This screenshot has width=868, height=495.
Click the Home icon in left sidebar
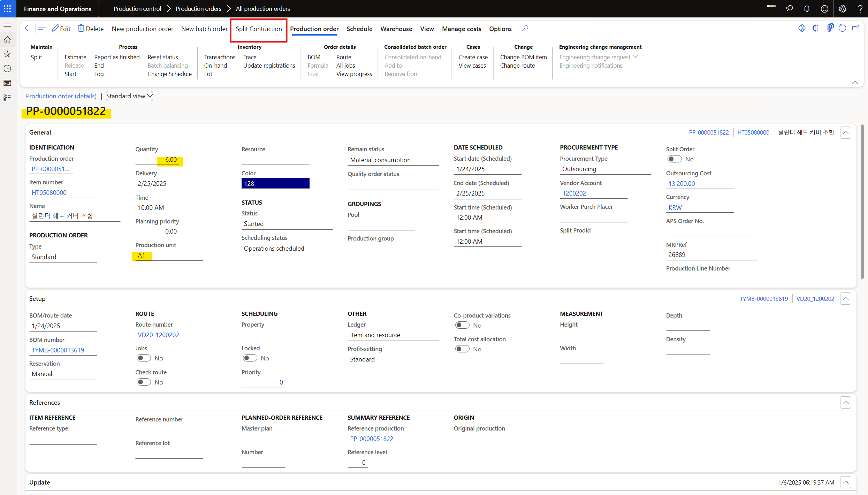[7, 39]
